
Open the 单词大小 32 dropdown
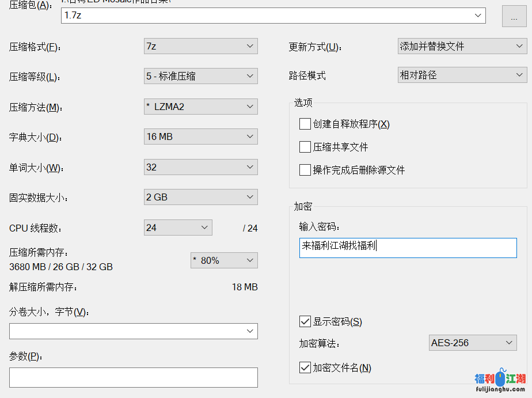pyautogui.click(x=200, y=167)
